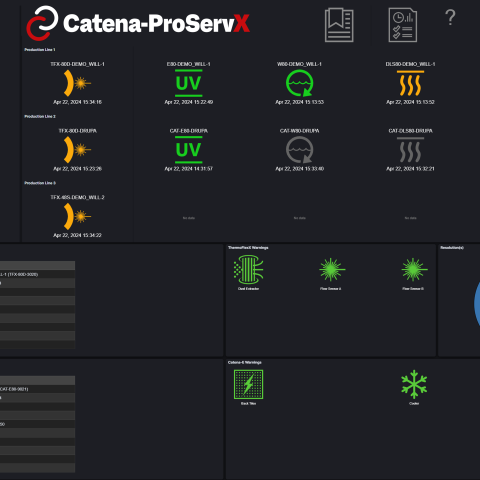Viewport: 480px width, 480px height.
Task: Click the Flow Sensor A laser icon
Action: pyautogui.click(x=331, y=269)
